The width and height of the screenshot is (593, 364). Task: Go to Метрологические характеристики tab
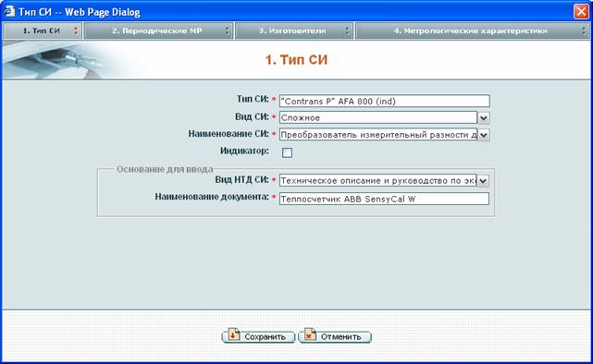pyautogui.click(x=472, y=31)
